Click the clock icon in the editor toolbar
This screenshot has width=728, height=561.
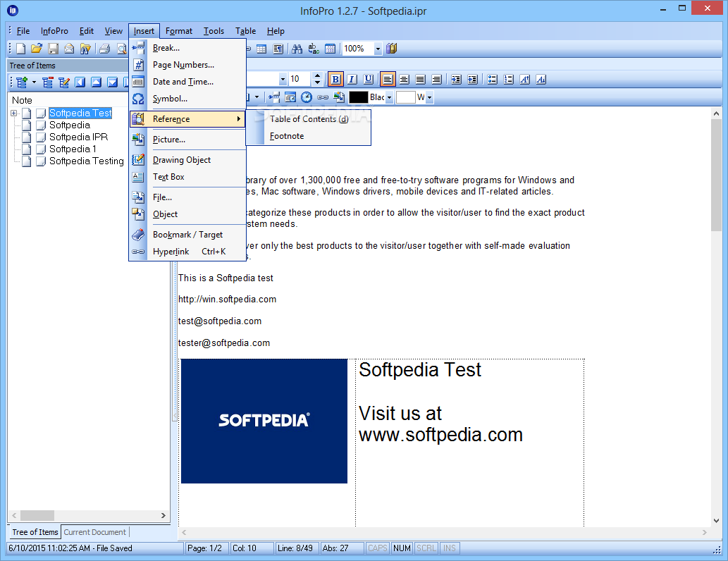point(307,97)
